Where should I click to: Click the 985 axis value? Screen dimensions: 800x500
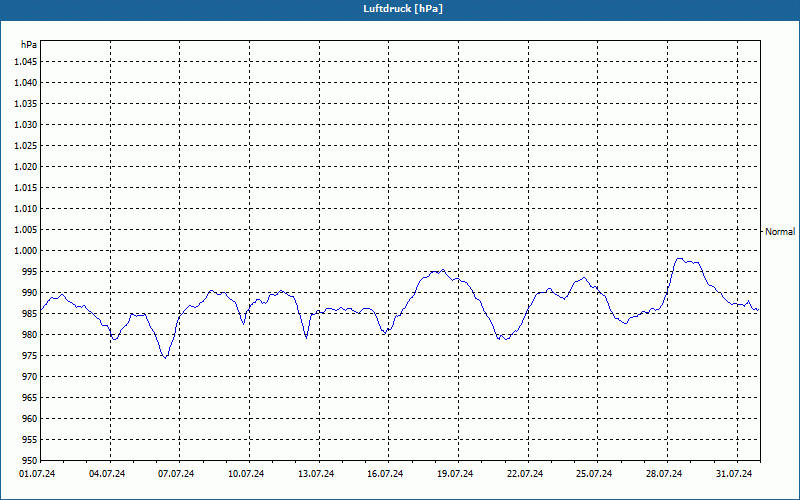click(x=30, y=313)
